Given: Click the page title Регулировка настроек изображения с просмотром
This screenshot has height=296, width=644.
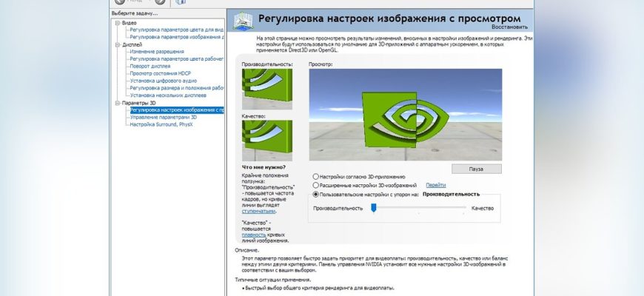Looking at the screenshot, I should pyautogui.click(x=389, y=18).
